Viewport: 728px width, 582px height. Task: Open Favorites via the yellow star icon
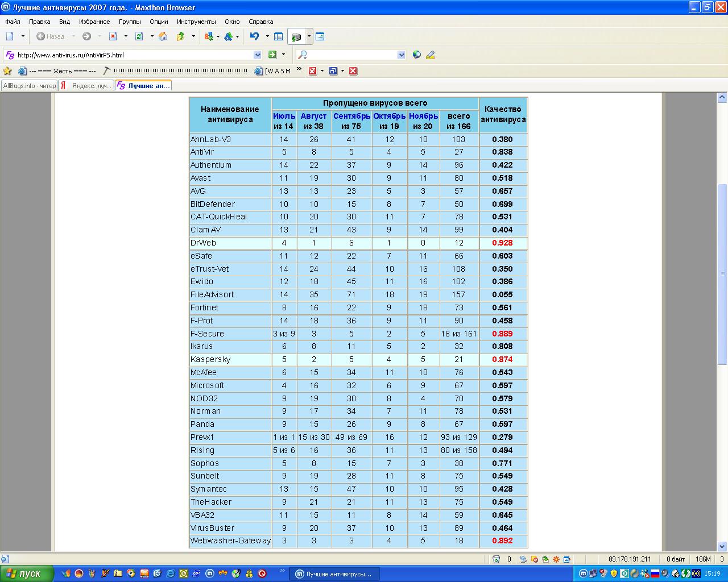pyautogui.click(x=7, y=71)
